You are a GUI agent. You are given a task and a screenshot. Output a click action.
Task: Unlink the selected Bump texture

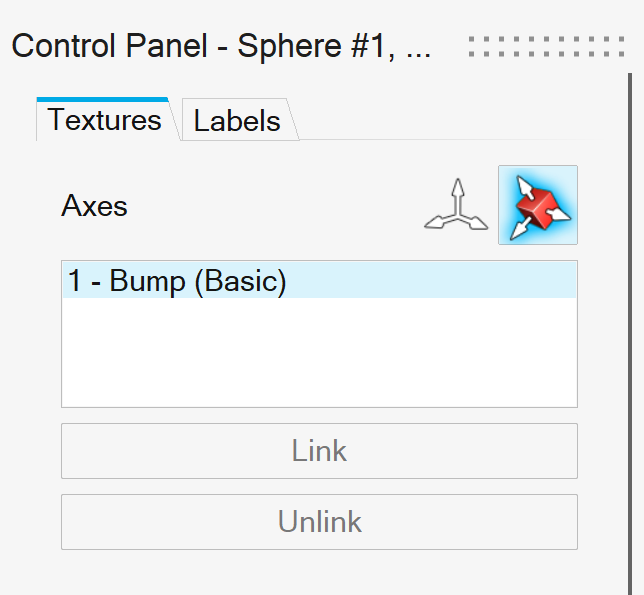319,522
